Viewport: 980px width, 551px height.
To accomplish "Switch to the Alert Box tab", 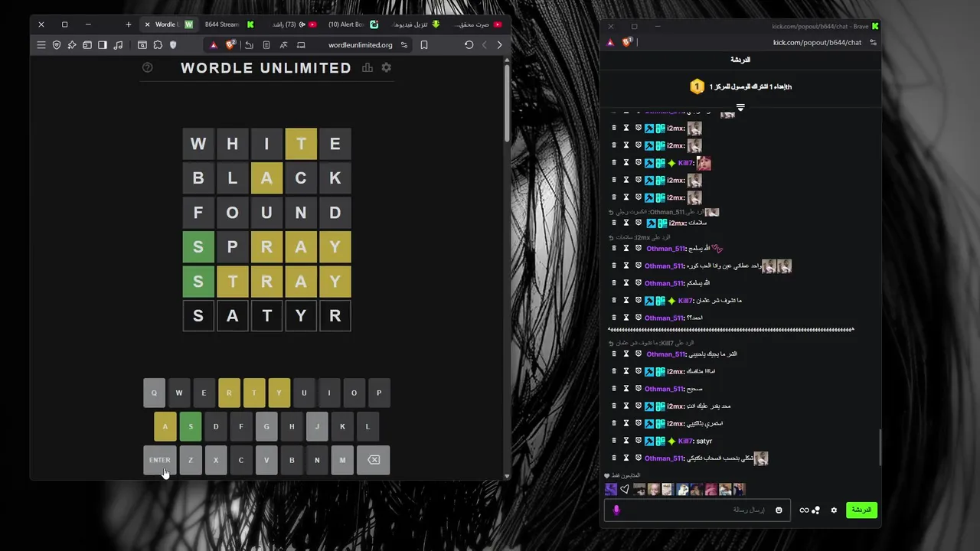I will click(352, 24).
